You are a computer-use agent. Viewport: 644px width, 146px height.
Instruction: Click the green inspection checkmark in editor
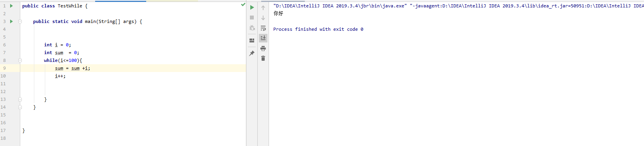click(x=243, y=5)
